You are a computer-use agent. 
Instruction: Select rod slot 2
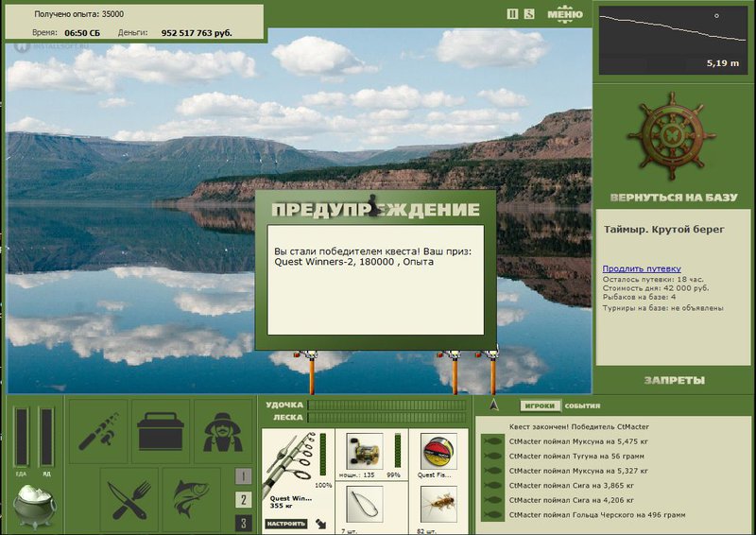pos(243,500)
